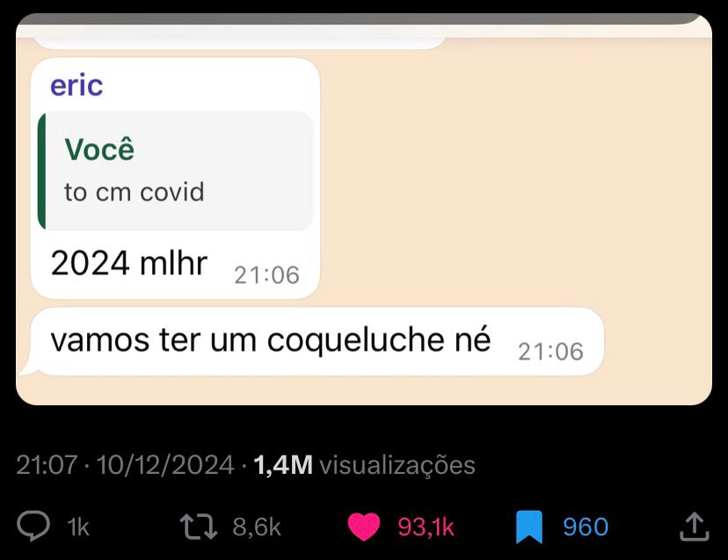Tap the partially visible bubble at top
The height and width of the screenshot is (560, 728).
click(239, 43)
